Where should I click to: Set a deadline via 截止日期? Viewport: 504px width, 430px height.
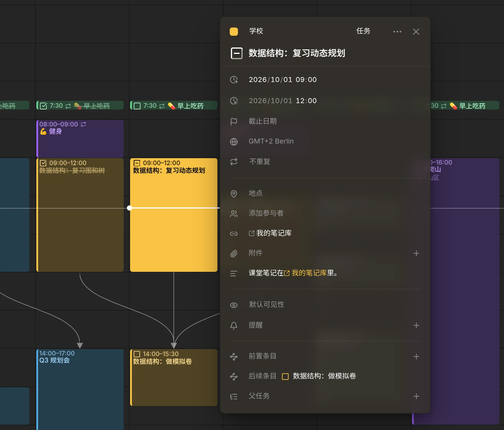[x=263, y=121]
